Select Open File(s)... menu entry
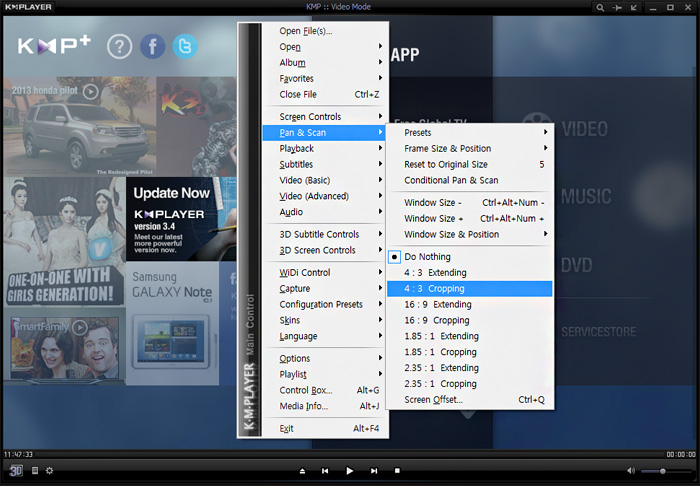The image size is (700, 486). click(x=325, y=31)
